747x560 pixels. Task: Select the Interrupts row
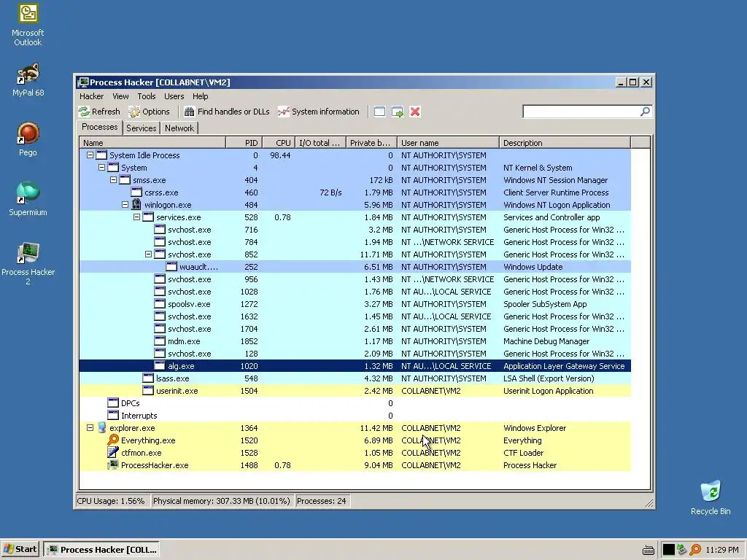tap(355, 415)
